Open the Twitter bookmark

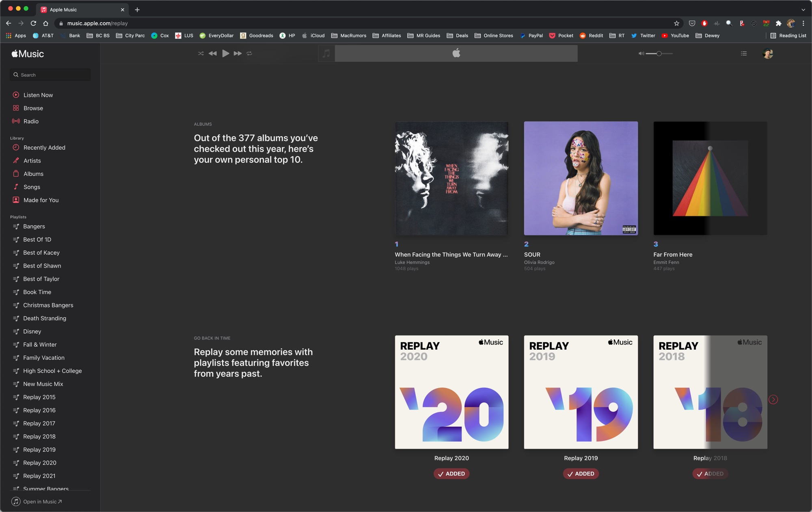pos(643,35)
